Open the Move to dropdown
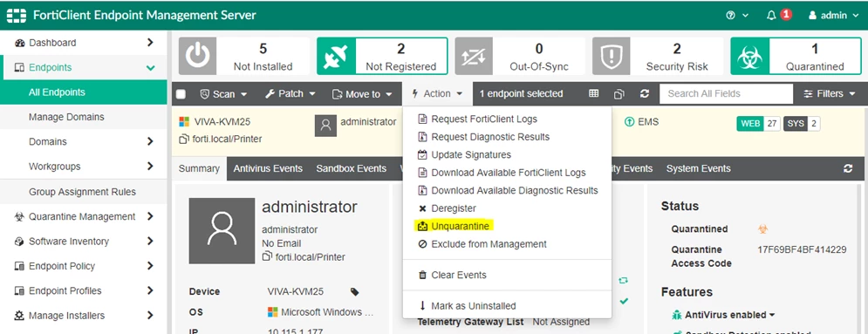The width and height of the screenshot is (868, 334). point(362,94)
